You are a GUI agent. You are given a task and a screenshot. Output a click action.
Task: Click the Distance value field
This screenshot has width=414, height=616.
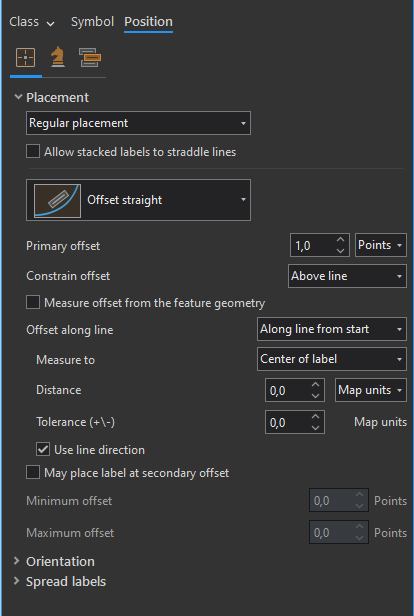click(288, 390)
